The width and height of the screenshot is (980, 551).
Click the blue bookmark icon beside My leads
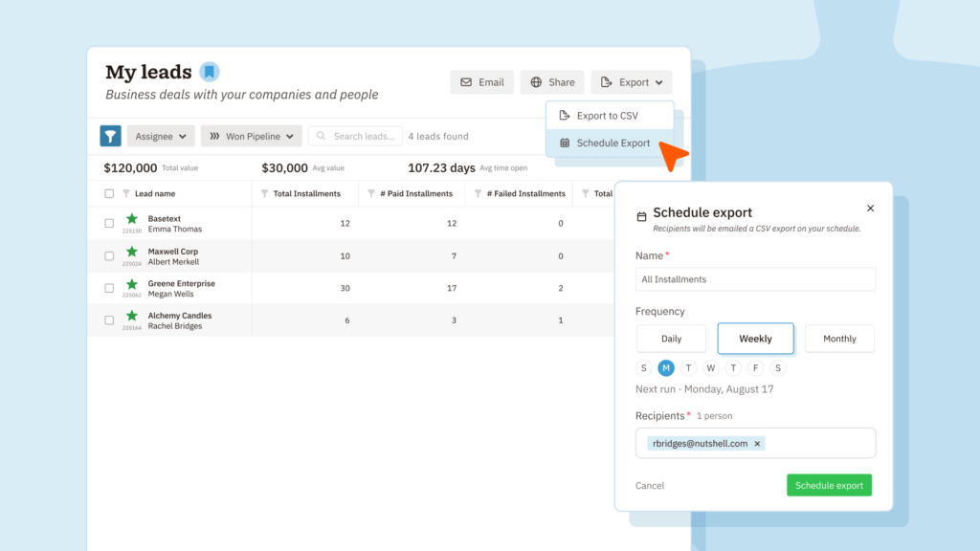(x=210, y=72)
